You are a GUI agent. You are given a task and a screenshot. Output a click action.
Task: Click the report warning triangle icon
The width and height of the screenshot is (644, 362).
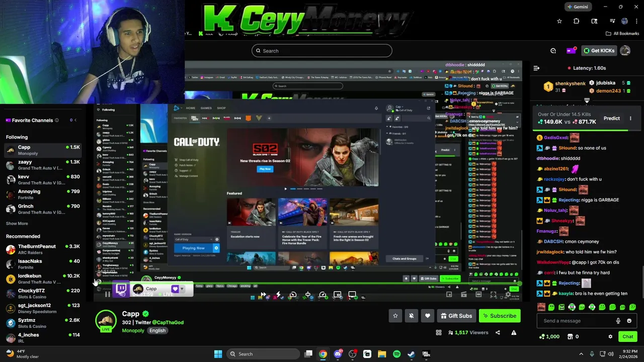(x=514, y=332)
